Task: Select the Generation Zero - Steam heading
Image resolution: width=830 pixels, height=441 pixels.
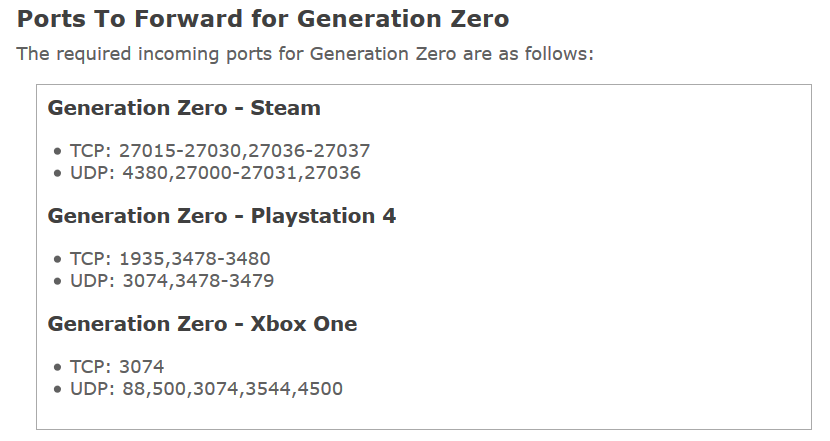Action: tap(184, 108)
